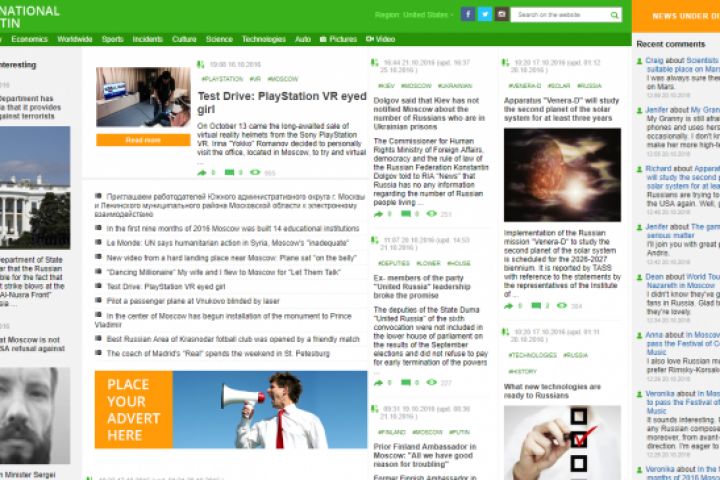Click the views eye icon on PlayStation VR article
720x480 pixels.
pyautogui.click(x=255, y=173)
